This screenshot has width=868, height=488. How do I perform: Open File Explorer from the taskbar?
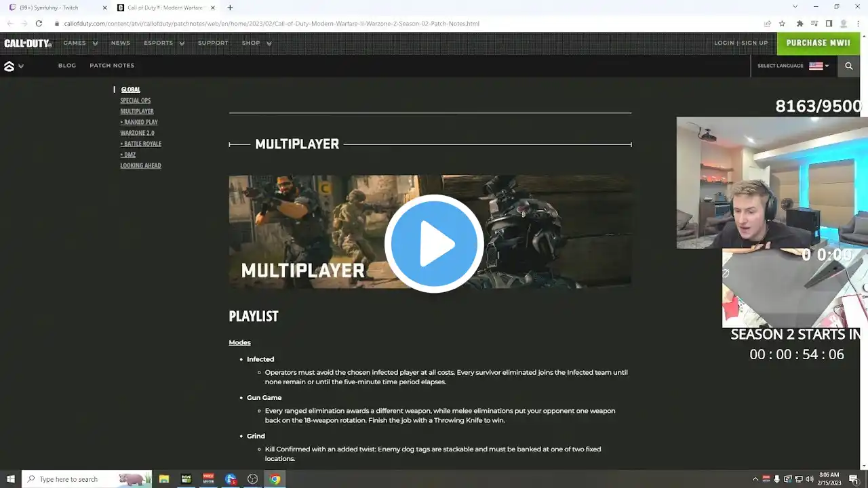[164, 479]
